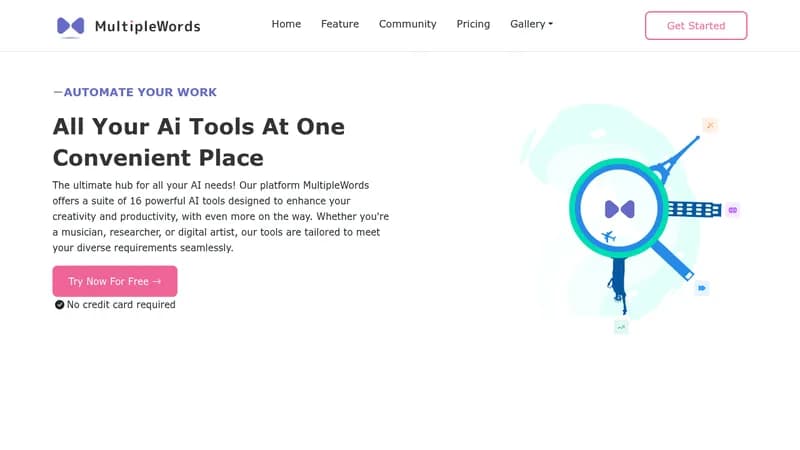Select the 'No credit card required' text
The image size is (800, 450).
click(x=121, y=305)
